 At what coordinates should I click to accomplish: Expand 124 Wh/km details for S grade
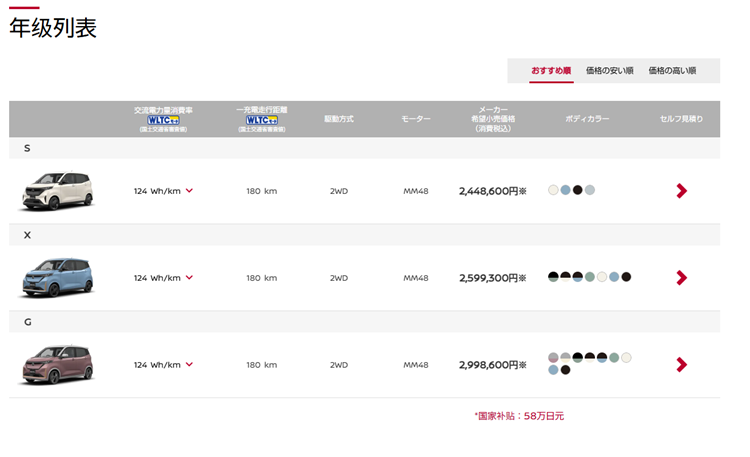[189, 190]
